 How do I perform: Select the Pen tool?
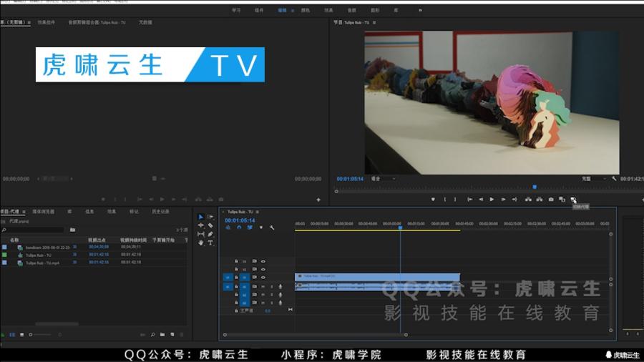[210, 234]
